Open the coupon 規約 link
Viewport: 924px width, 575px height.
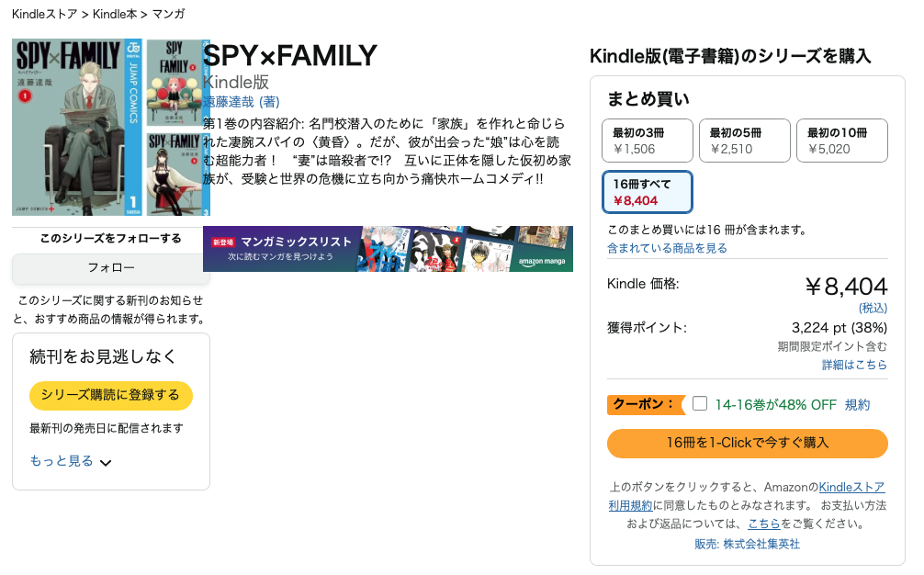click(857, 404)
